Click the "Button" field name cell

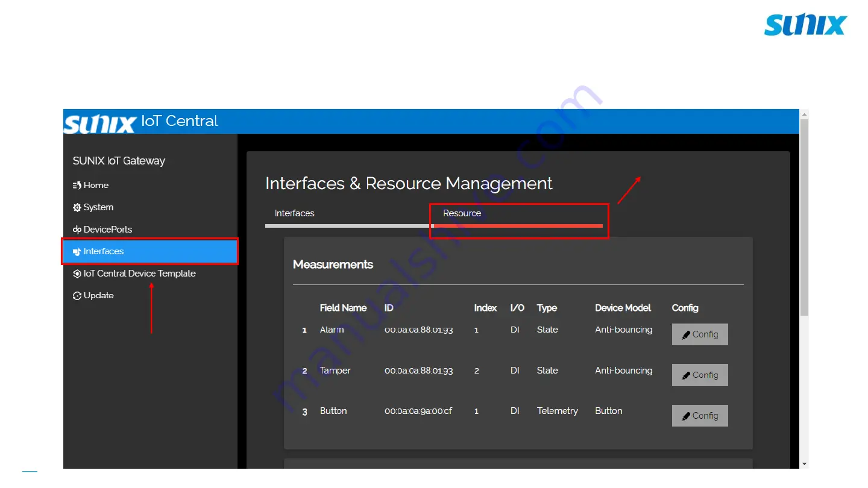(x=333, y=411)
